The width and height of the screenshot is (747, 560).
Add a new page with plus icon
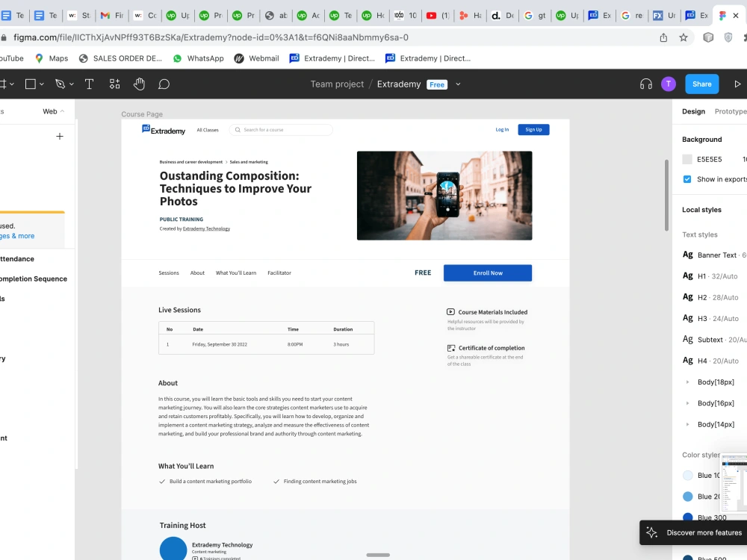[x=60, y=136]
